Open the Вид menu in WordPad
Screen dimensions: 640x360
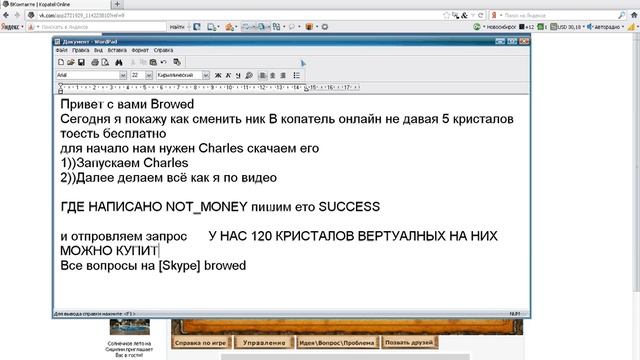coord(98,50)
